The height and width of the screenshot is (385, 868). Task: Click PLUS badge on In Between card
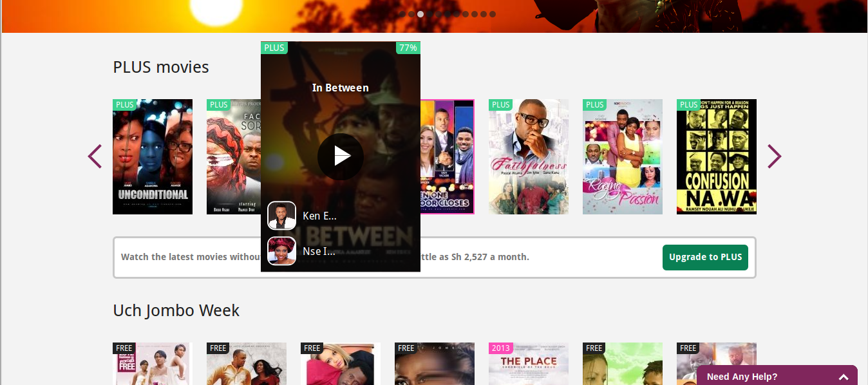click(x=274, y=48)
